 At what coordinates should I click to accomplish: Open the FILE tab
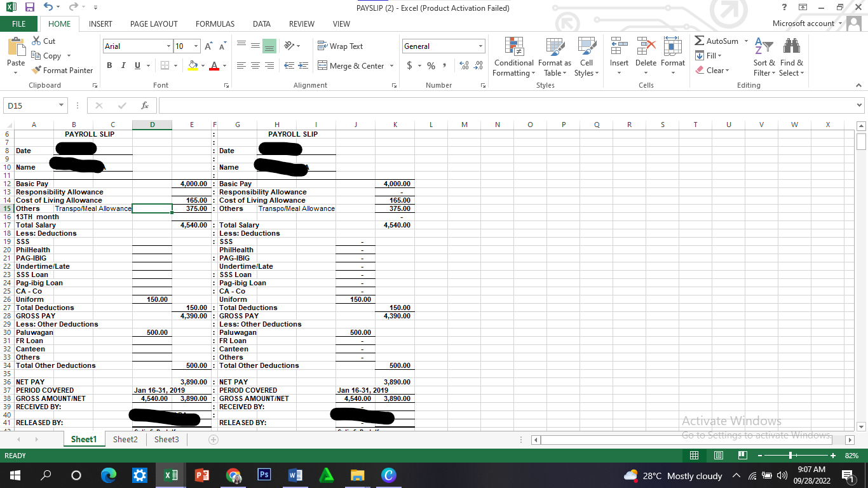pos(18,24)
